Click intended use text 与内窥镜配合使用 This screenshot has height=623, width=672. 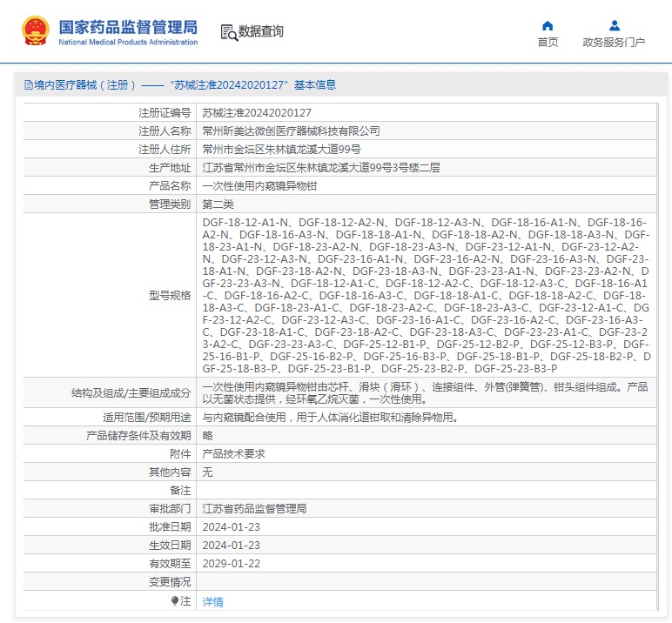coord(331,417)
